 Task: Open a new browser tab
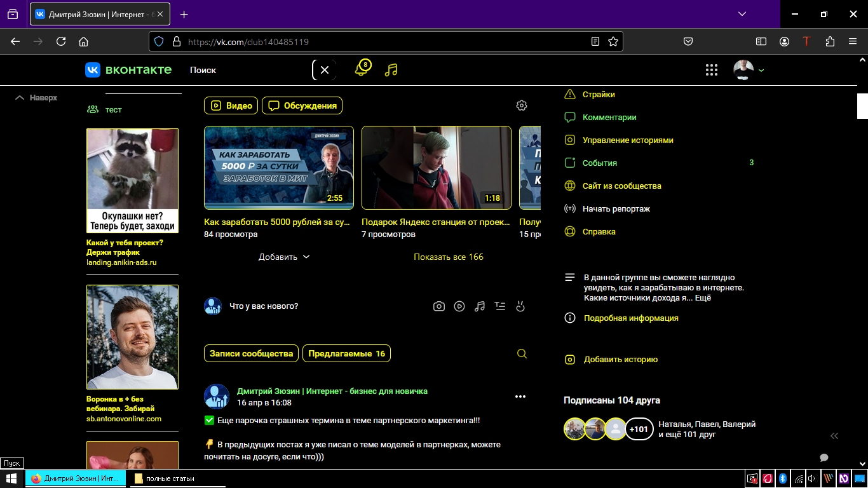pyautogui.click(x=184, y=14)
